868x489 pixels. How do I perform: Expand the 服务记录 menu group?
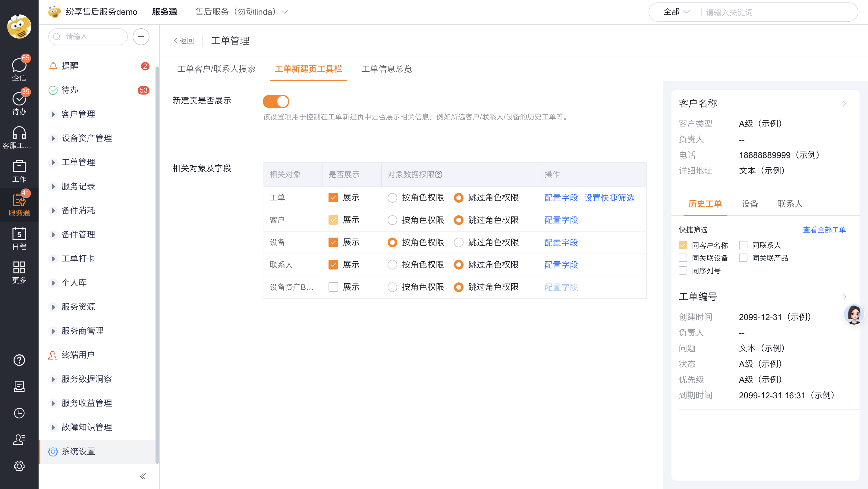tap(53, 186)
